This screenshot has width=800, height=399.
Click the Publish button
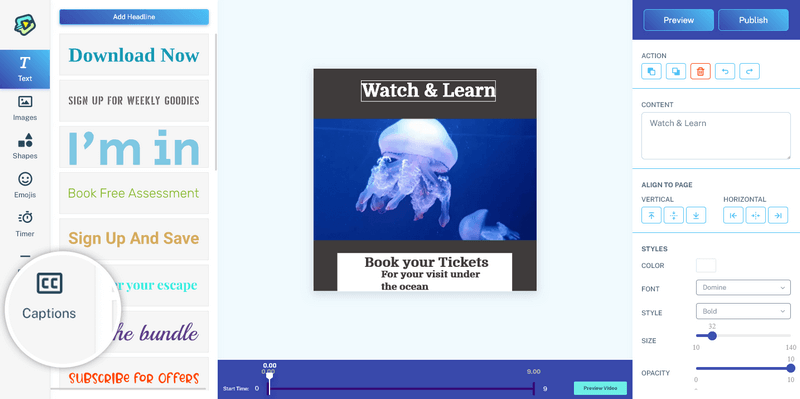(753, 20)
